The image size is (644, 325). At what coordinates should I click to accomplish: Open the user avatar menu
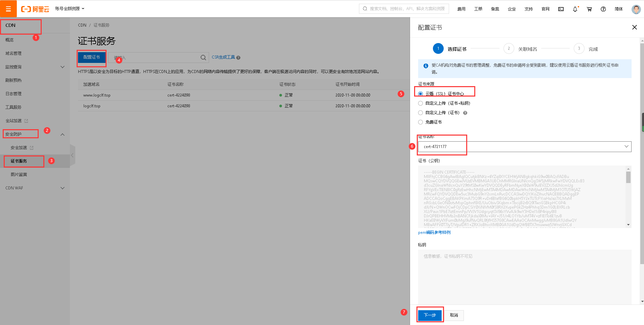tap(636, 9)
